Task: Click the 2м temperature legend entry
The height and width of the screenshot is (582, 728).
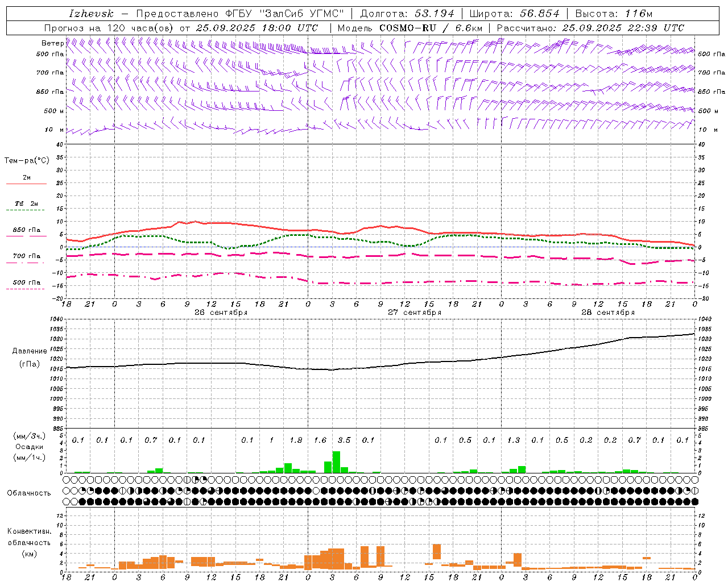Action: (x=27, y=178)
